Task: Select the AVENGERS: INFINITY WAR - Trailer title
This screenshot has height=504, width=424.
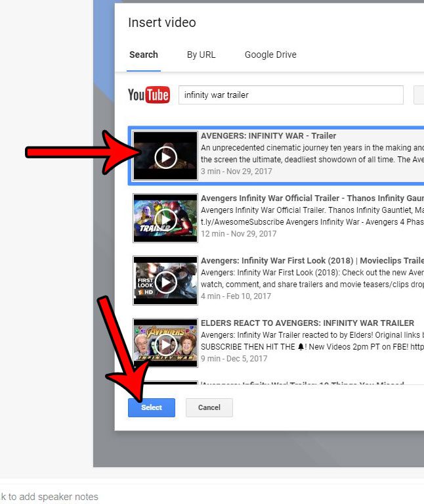Action: 268,136
